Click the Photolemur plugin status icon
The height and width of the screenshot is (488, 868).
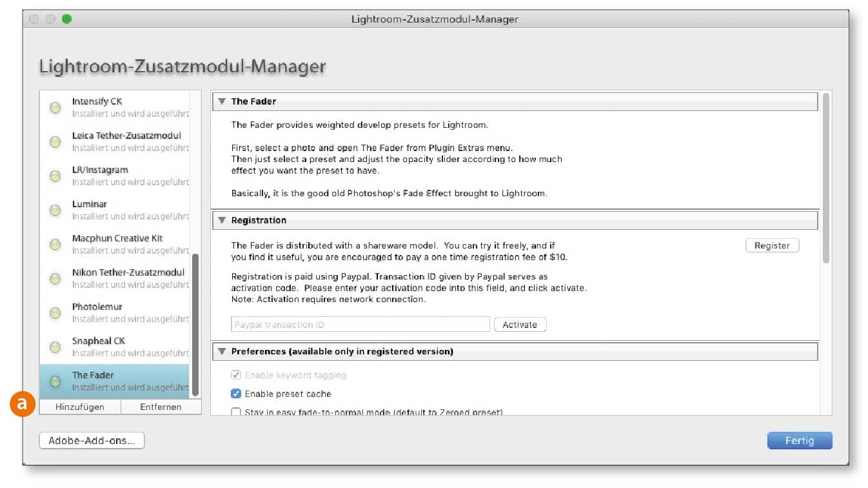pos(55,313)
